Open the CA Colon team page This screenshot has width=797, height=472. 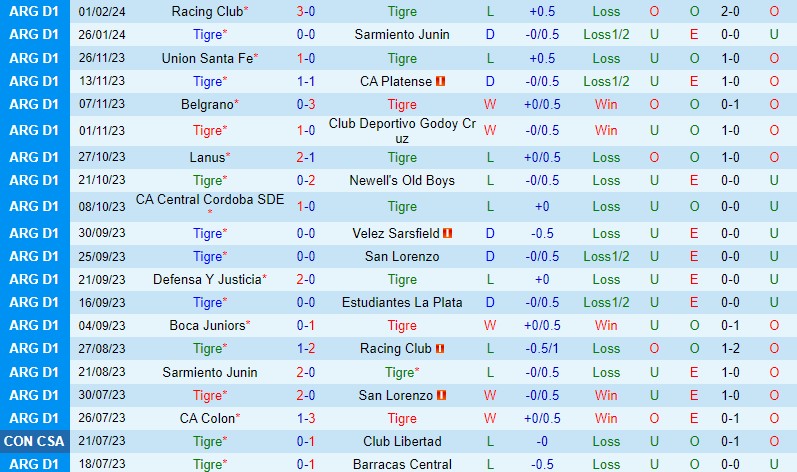207,418
